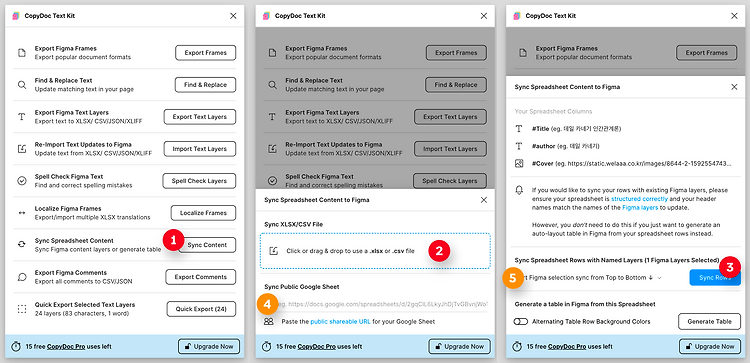Click T icon beside Export Figma Text Layers, middle panel

tap(272, 117)
